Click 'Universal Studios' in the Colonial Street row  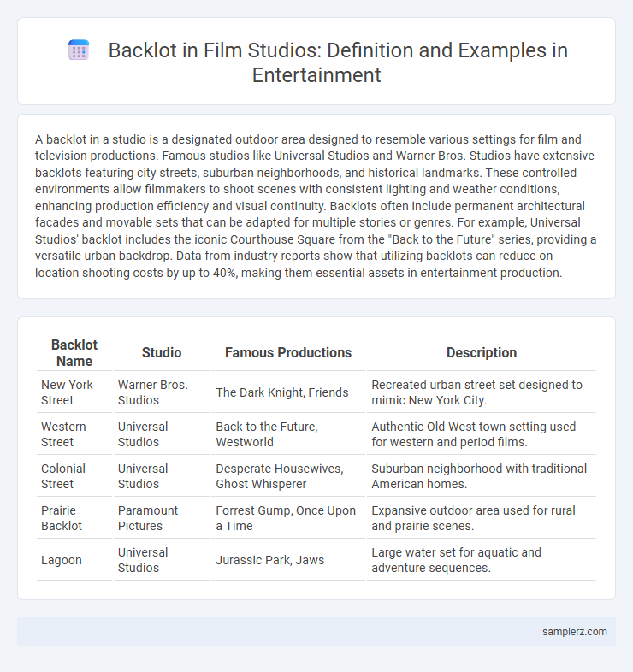162,476
